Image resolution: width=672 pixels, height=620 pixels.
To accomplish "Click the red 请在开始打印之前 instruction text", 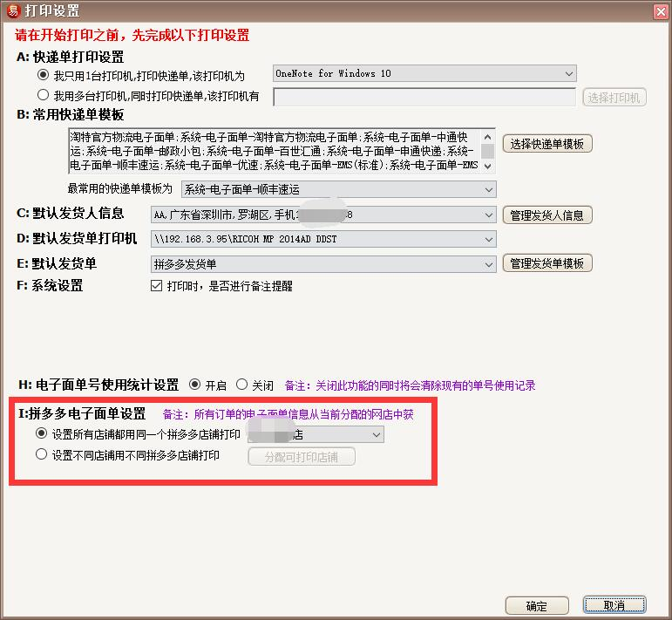I will pos(132,35).
